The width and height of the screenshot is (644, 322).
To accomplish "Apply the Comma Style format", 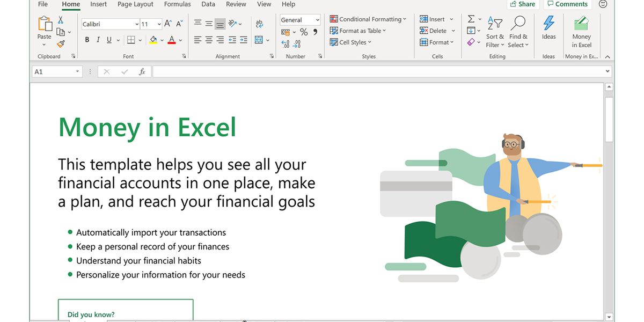I will 316,32.
